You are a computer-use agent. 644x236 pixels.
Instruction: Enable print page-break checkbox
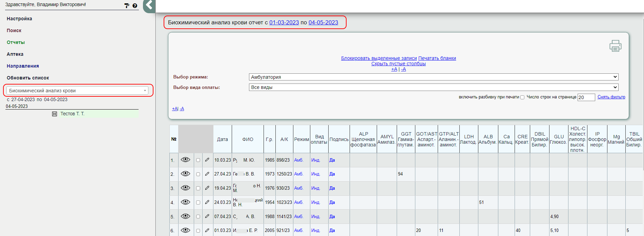[x=522, y=97]
